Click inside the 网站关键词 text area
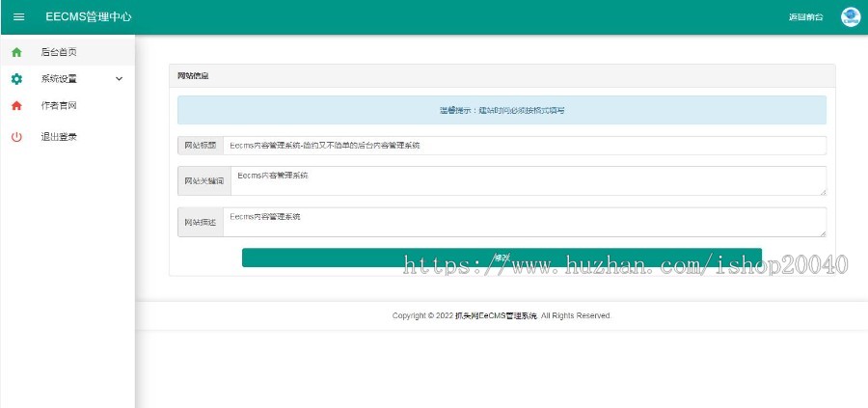 tap(528, 180)
